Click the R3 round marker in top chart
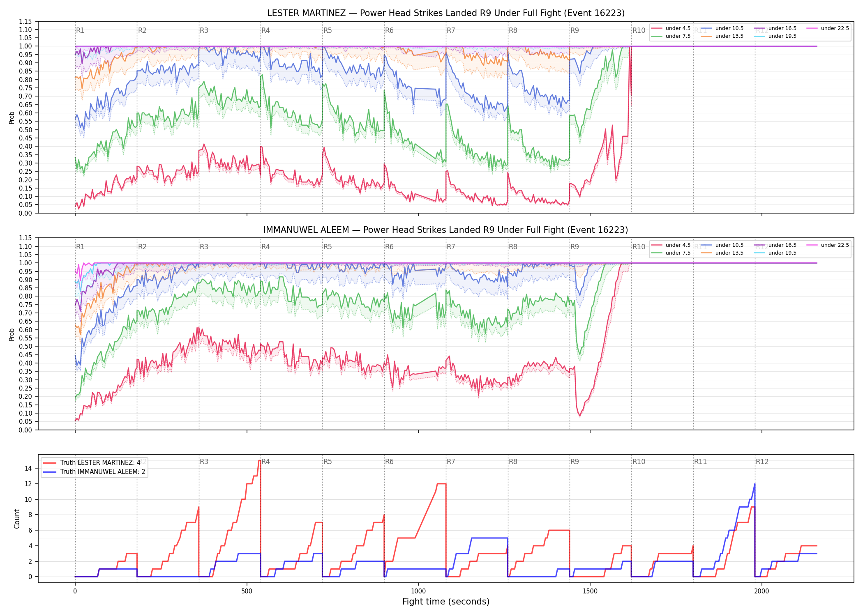 [204, 30]
